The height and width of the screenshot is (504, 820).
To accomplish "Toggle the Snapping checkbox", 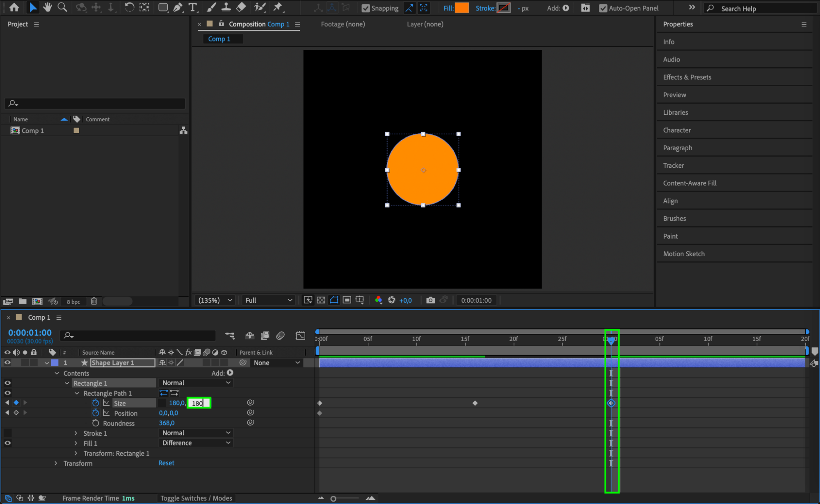I will (x=365, y=8).
